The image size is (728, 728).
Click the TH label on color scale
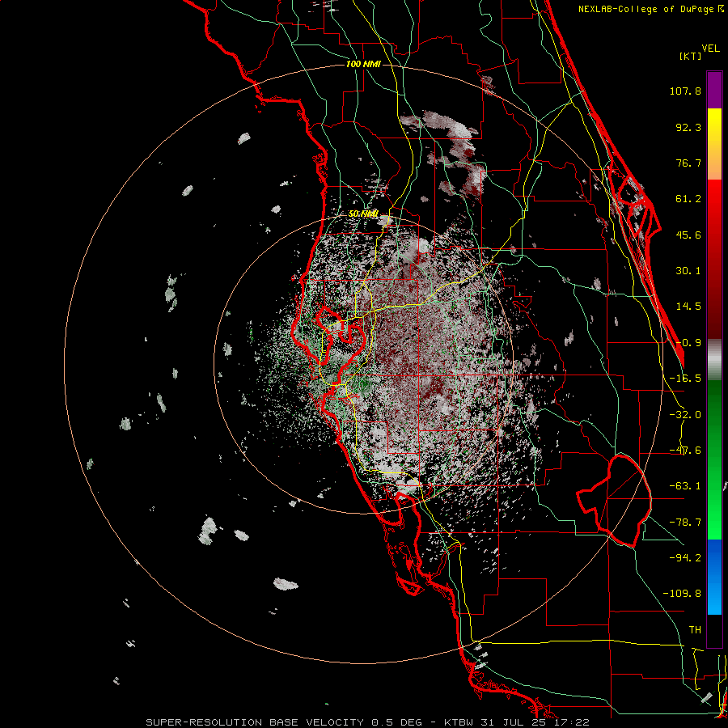pos(695,630)
